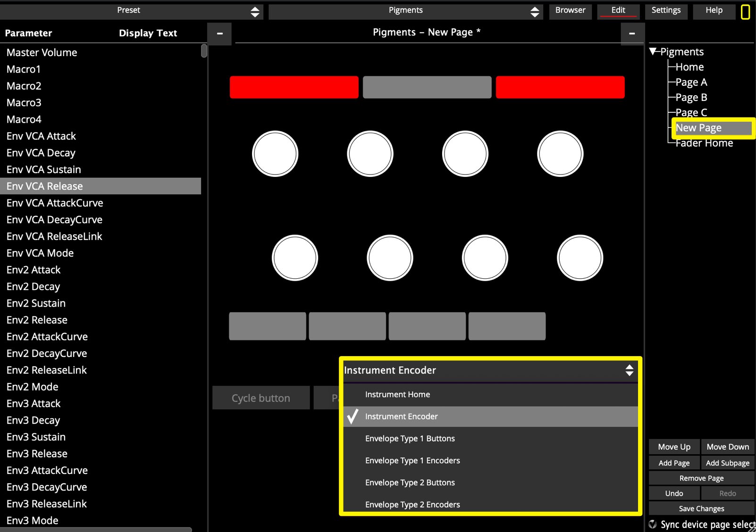Select Env VCA Attack parameter
This screenshot has width=756, height=532.
click(101, 136)
